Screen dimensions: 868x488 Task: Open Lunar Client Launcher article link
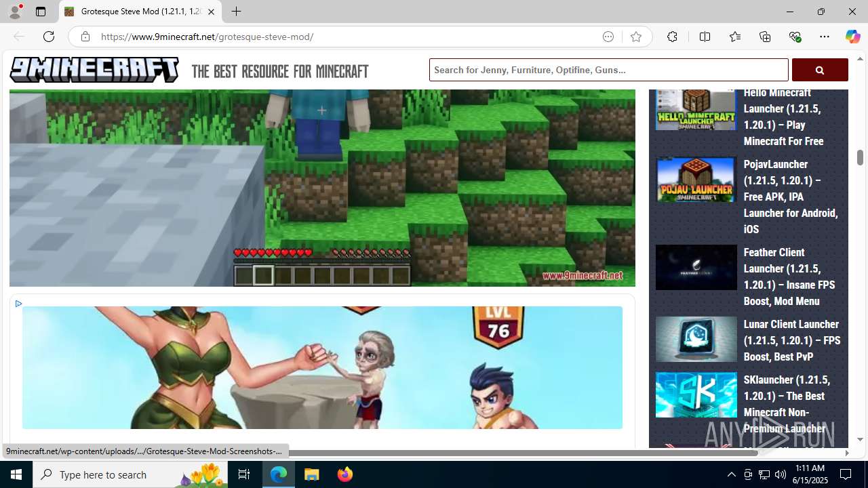click(791, 340)
